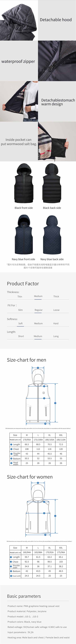This screenshot has width=76, height=644.
Task: Choose the Long length option
Action: tap(56, 336)
